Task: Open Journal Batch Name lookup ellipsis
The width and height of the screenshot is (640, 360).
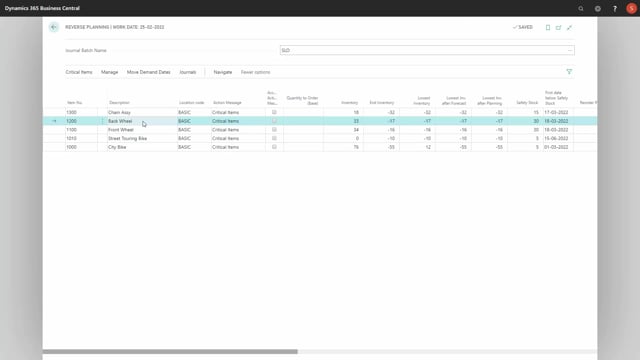Action: click(x=570, y=50)
